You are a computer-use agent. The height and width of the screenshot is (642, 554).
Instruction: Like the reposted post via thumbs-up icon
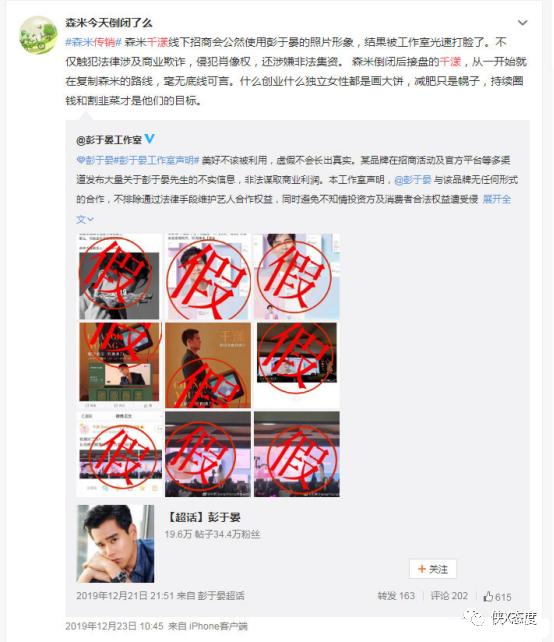click(488, 596)
